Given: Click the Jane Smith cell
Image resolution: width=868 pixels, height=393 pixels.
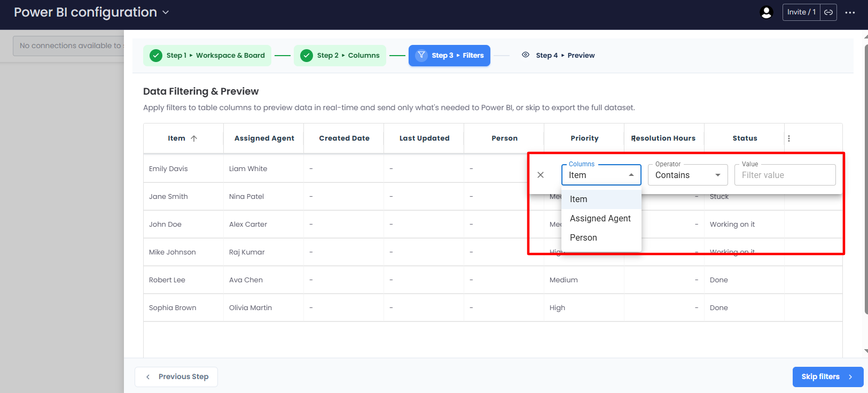Looking at the screenshot, I should tap(183, 197).
